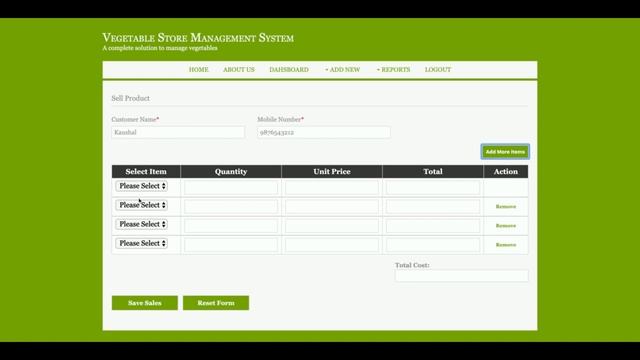Open fourth row Please Select dropdown
Screen dimensions: 640x360
click(142, 244)
